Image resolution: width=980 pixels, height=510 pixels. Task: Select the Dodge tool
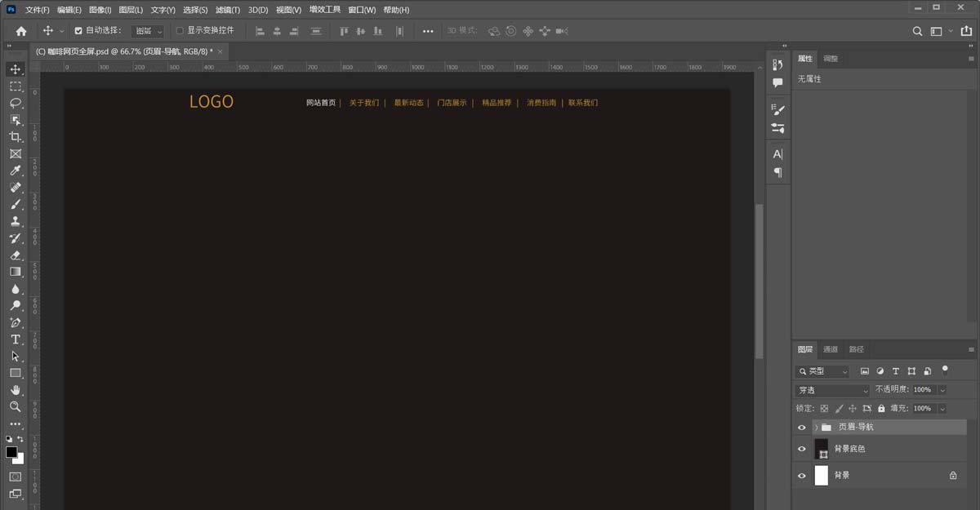tap(16, 305)
